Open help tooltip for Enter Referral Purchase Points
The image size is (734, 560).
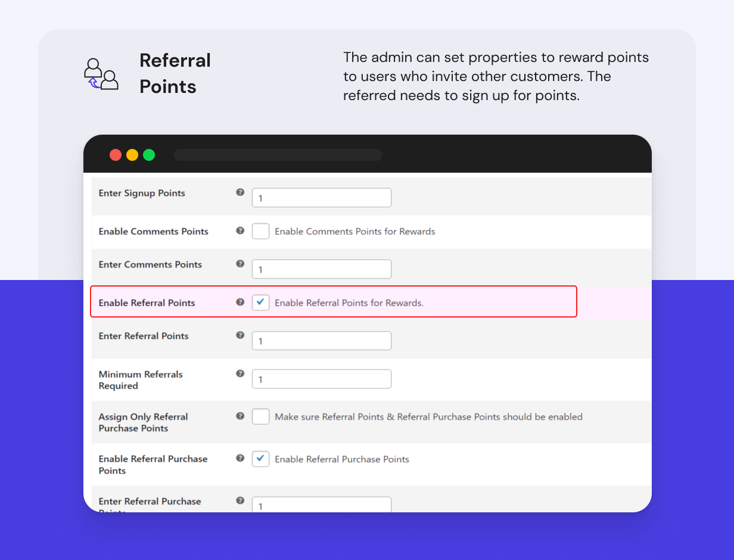click(x=240, y=501)
